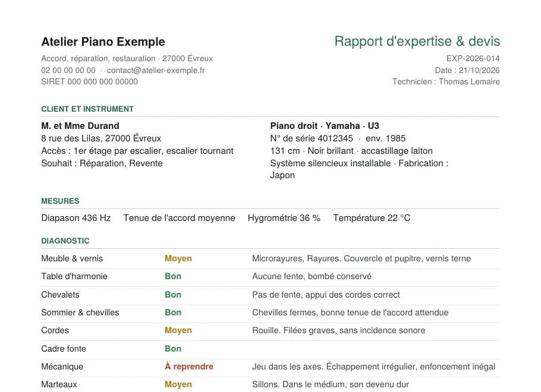Click 'Tenue de l'accord moyenne' measurement
Screen dimensions: 541x392
point(179,218)
